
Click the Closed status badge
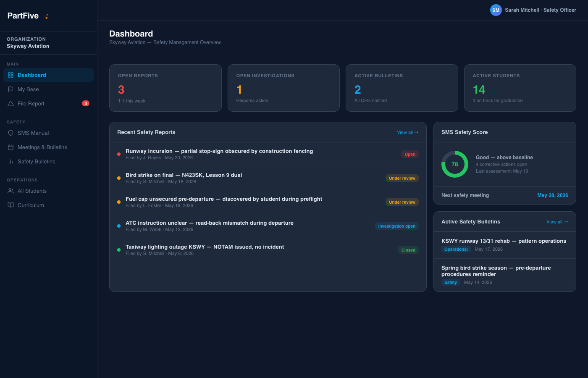pos(408,250)
